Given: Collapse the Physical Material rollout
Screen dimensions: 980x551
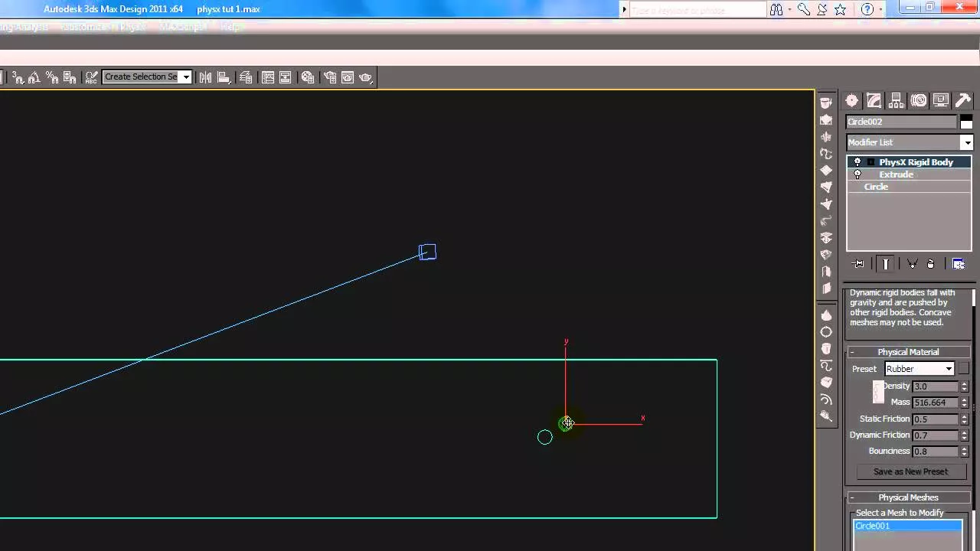Looking at the screenshot, I should [908, 352].
